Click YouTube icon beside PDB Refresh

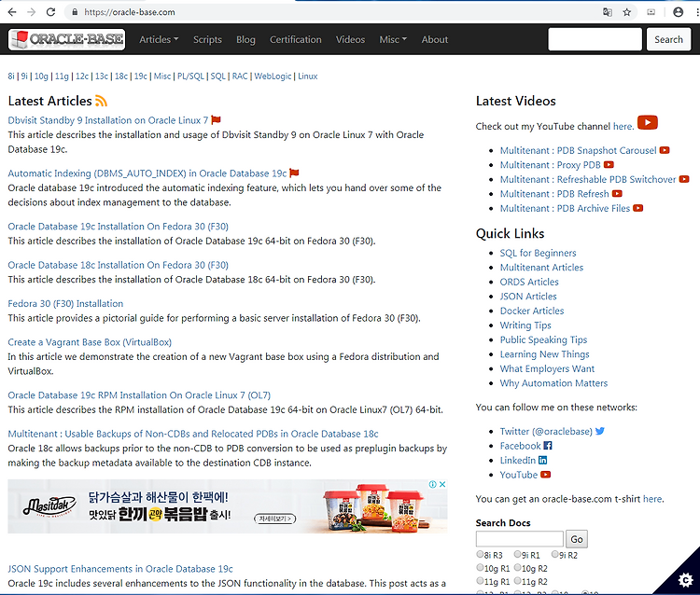coord(617,194)
